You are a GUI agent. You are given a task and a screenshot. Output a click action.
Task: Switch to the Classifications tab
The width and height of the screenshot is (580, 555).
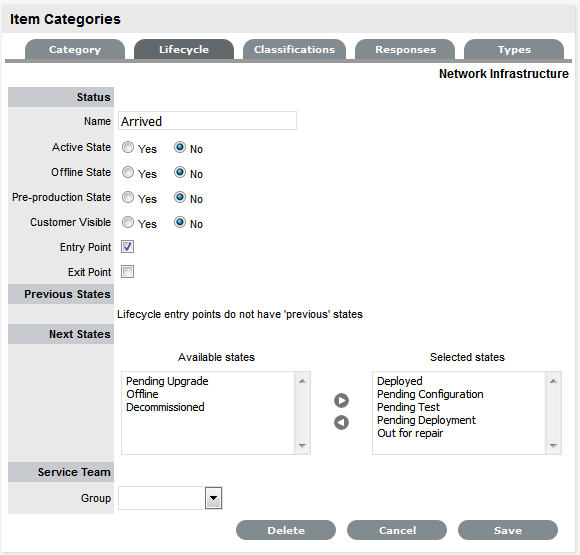[294, 49]
